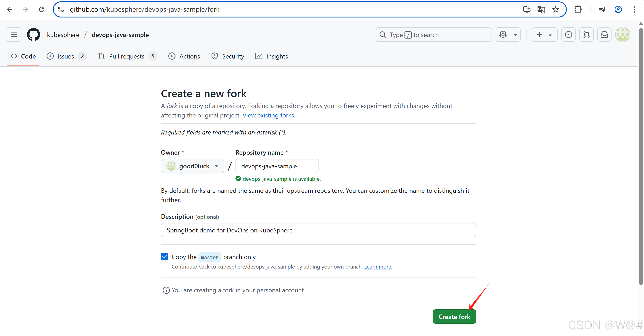Image resolution: width=644 pixels, height=336 pixels.
Task: Click the Create fork button
Action: tap(454, 317)
